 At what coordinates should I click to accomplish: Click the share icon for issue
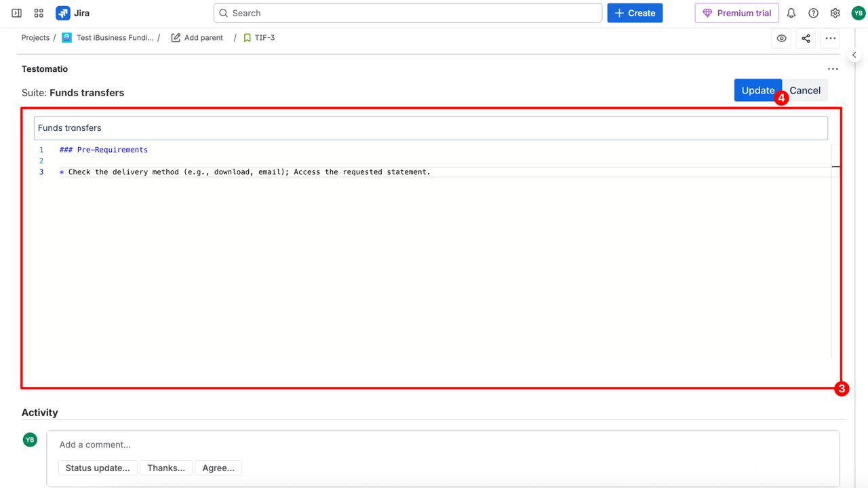[x=806, y=39]
